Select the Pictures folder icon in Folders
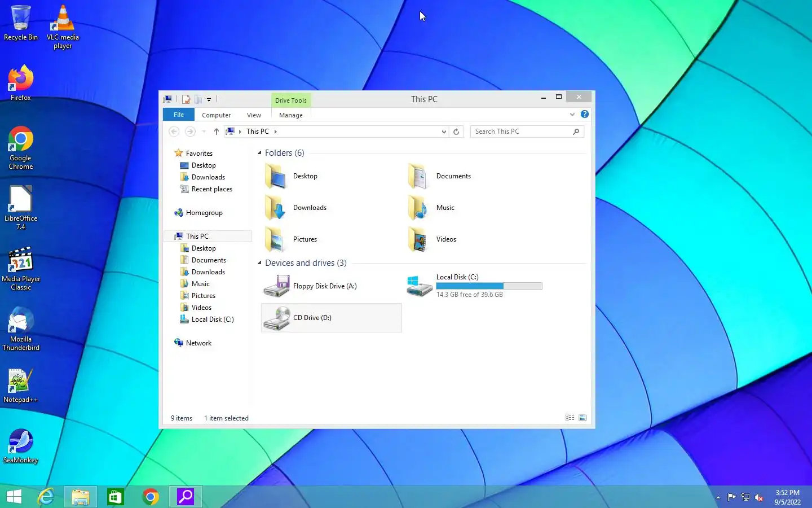 click(x=276, y=239)
